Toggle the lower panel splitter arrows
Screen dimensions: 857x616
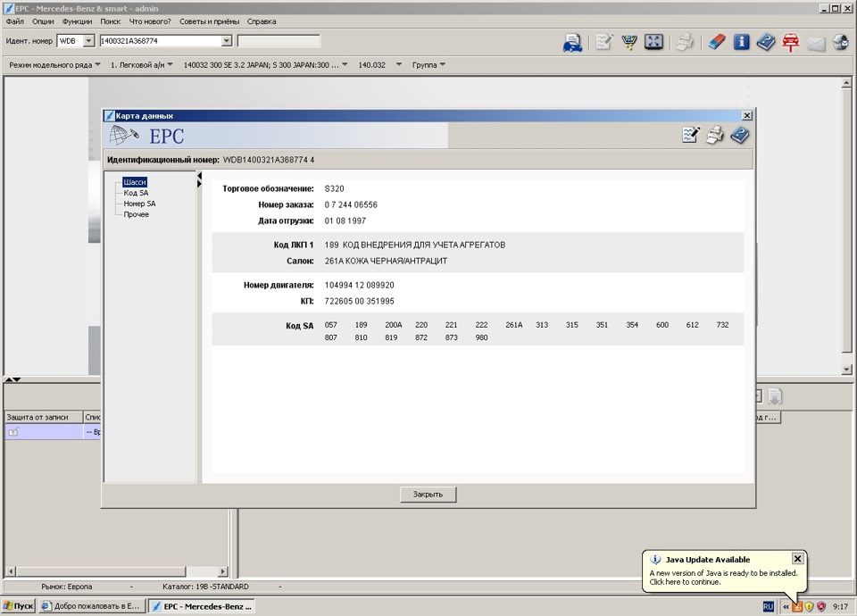pyautogui.click(x=12, y=379)
